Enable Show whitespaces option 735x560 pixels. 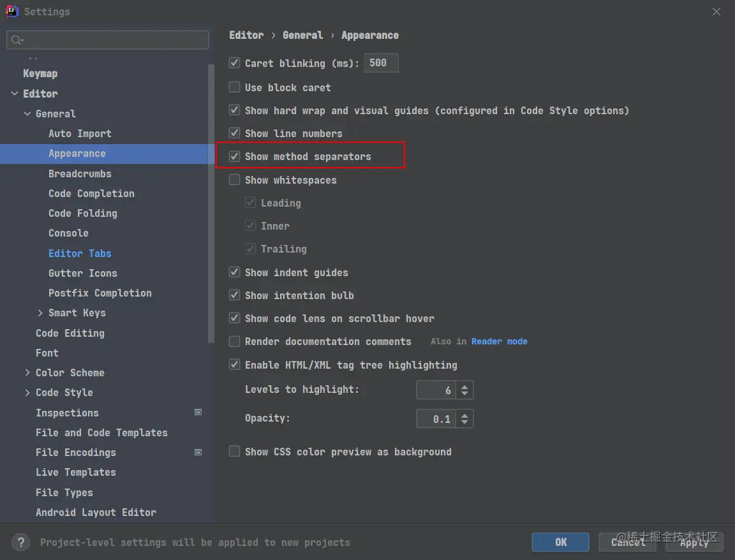(234, 179)
